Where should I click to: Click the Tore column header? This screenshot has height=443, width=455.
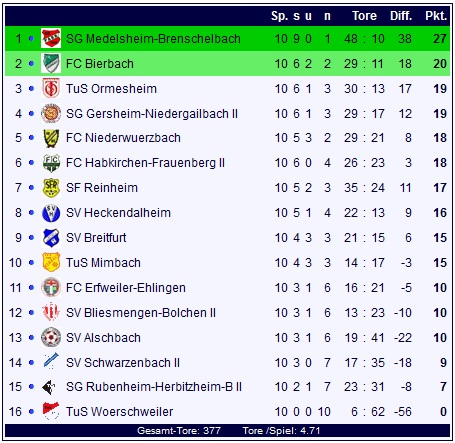(364, 16)
